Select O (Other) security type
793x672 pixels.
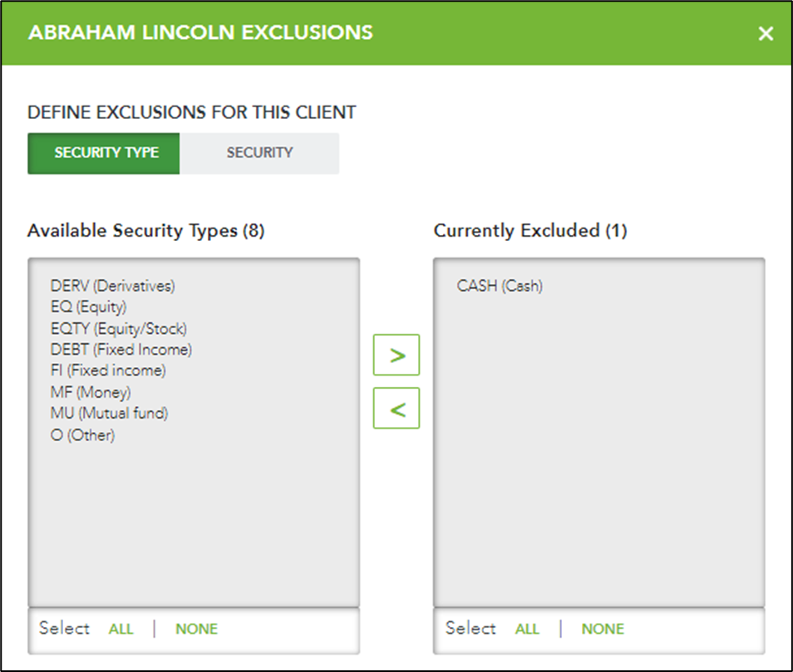[x=82, y=435]
